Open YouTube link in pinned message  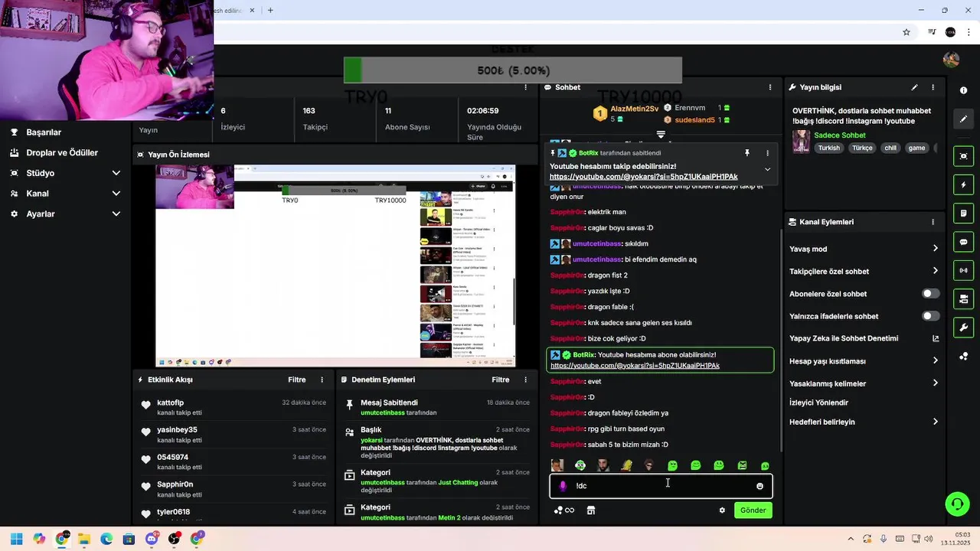[x=643, y=177]
